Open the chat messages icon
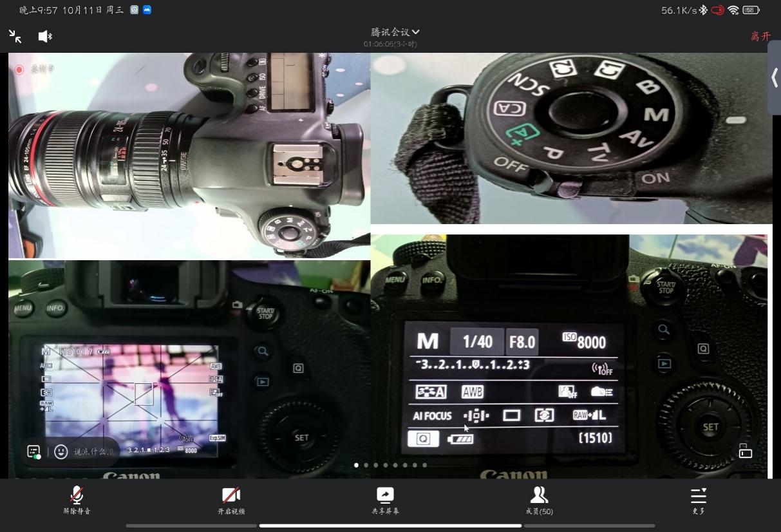781x532 pixels. point(34,452)
